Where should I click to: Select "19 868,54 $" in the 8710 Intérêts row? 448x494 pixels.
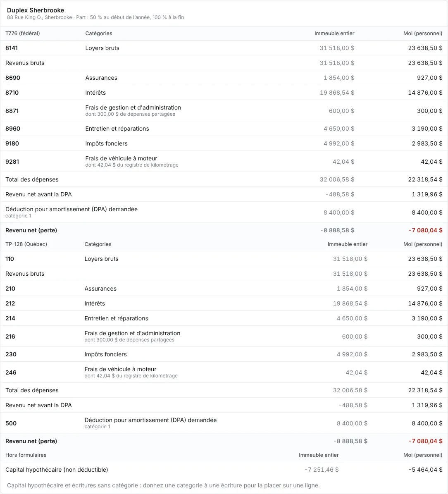click(x=337, y=93)
